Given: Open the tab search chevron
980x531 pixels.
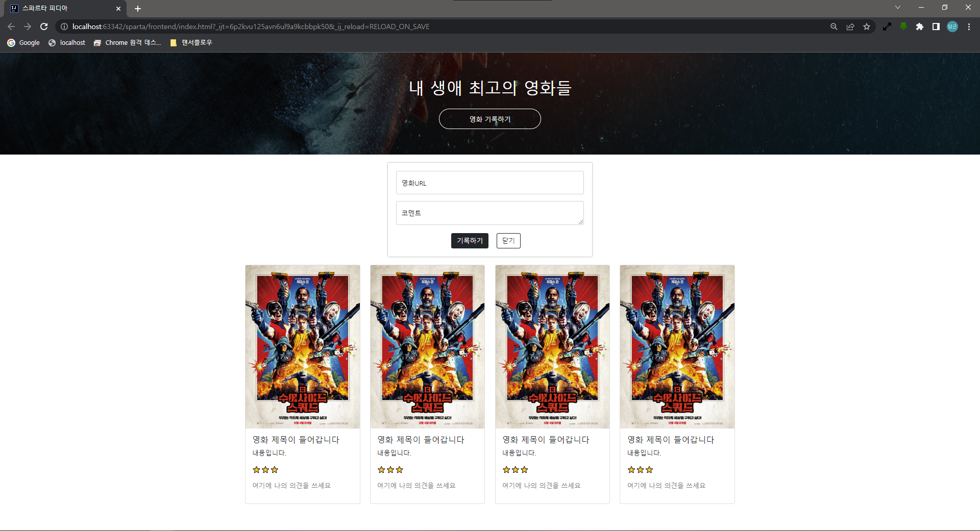Looking at the screenshot, I should [898, 7].
